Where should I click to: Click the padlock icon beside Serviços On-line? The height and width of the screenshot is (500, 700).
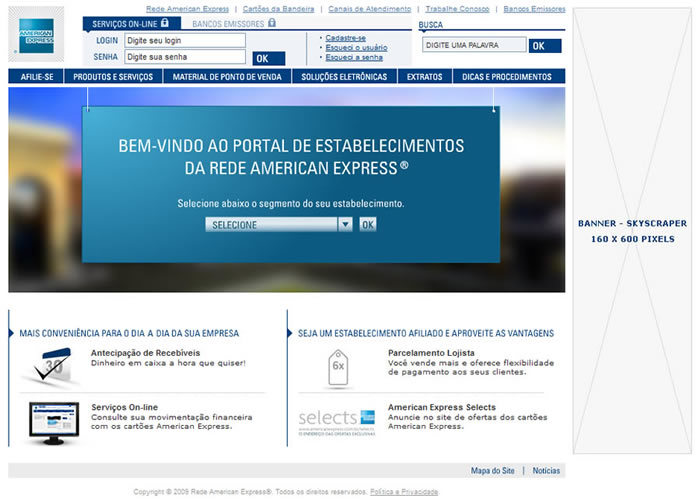(165, 23)
